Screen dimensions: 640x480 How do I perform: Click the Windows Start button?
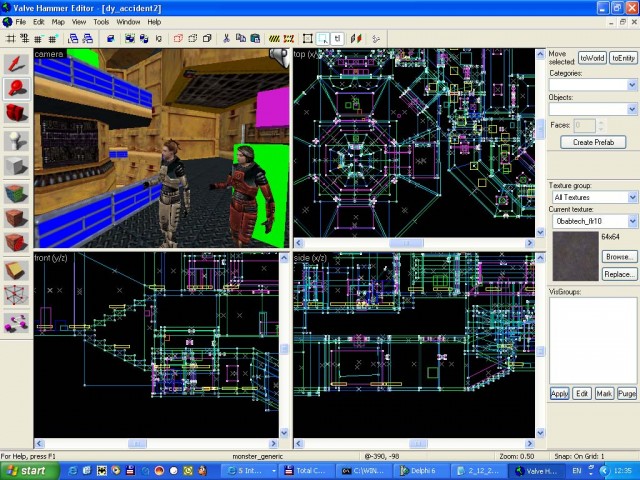[29, 471]
